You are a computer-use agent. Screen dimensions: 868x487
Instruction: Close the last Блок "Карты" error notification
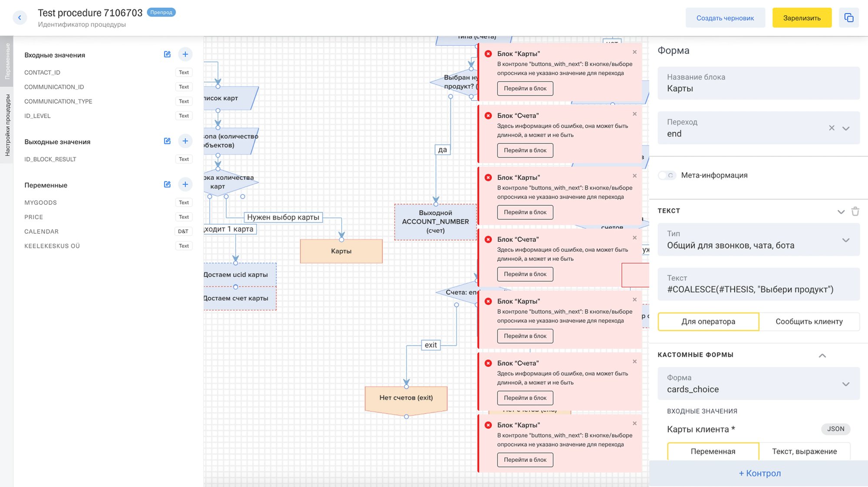[x=635, y=424]
